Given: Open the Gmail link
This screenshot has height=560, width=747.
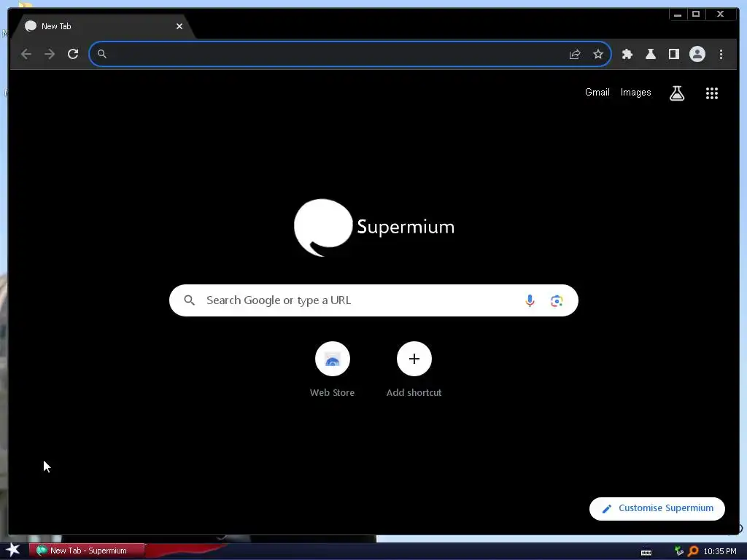Looking at the screenshot, I should 597,93.
